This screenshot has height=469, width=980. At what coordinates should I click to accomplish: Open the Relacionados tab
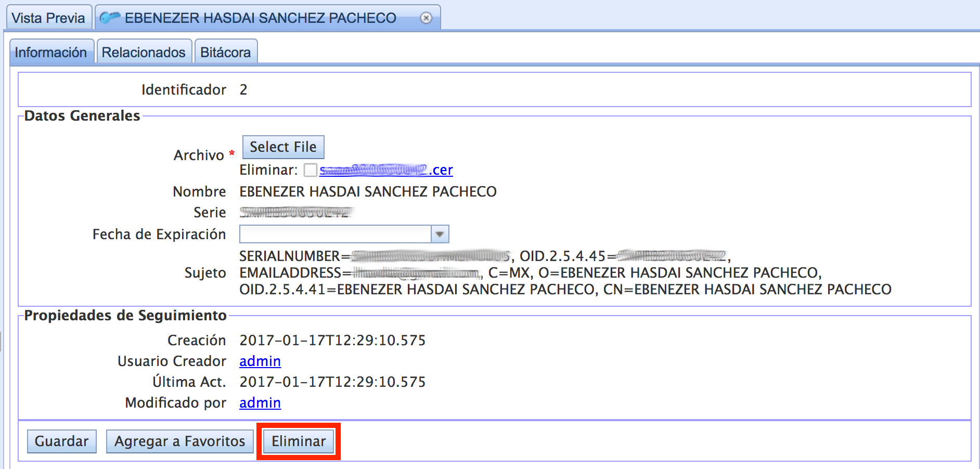[144, 52]
